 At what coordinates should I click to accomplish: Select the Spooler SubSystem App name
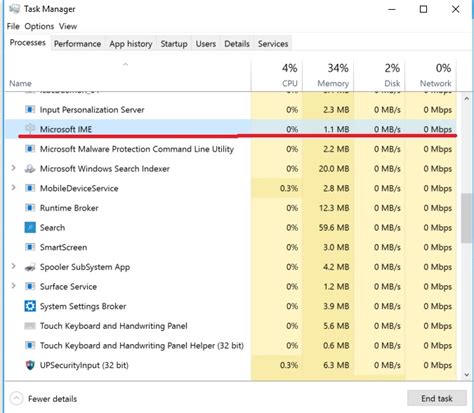85,267
